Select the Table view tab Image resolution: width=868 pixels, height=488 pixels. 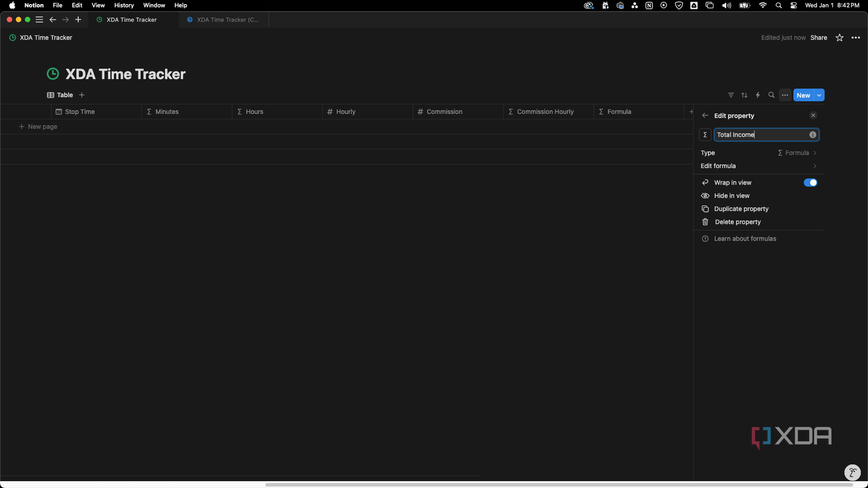pos(60,95)
